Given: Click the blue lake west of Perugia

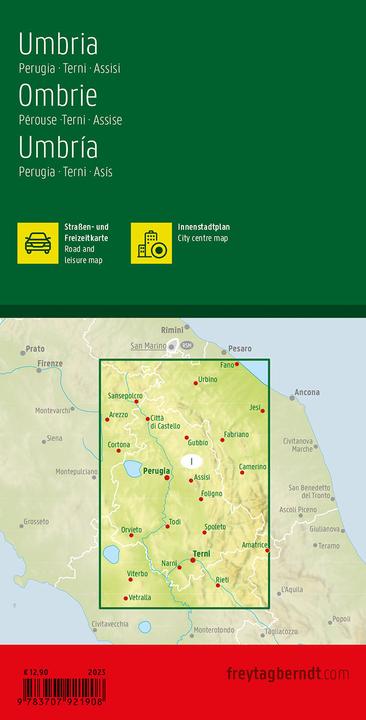Looking at the screenshot, I should click(133, 469).
